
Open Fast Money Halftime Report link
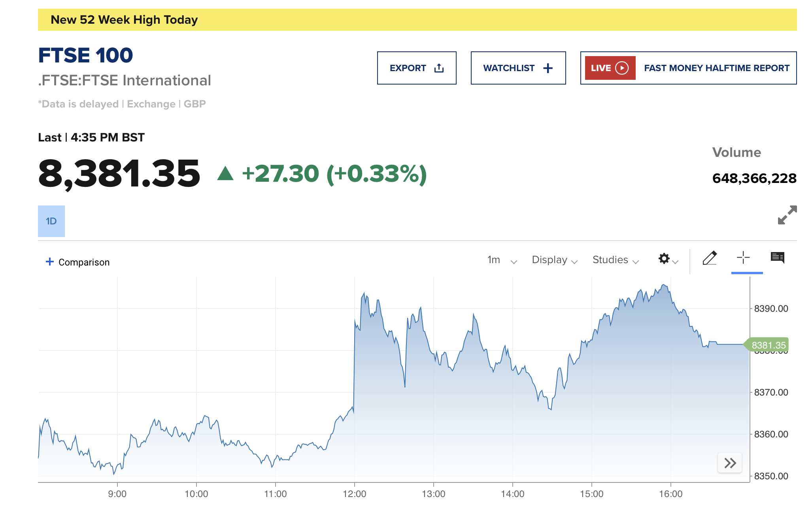(716, 68)
